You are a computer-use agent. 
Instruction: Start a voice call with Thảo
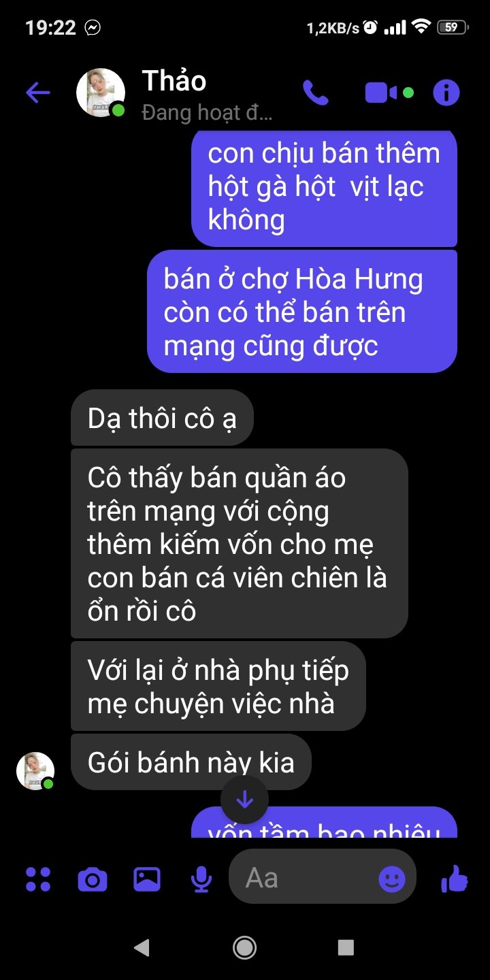(x=315, y=93)
